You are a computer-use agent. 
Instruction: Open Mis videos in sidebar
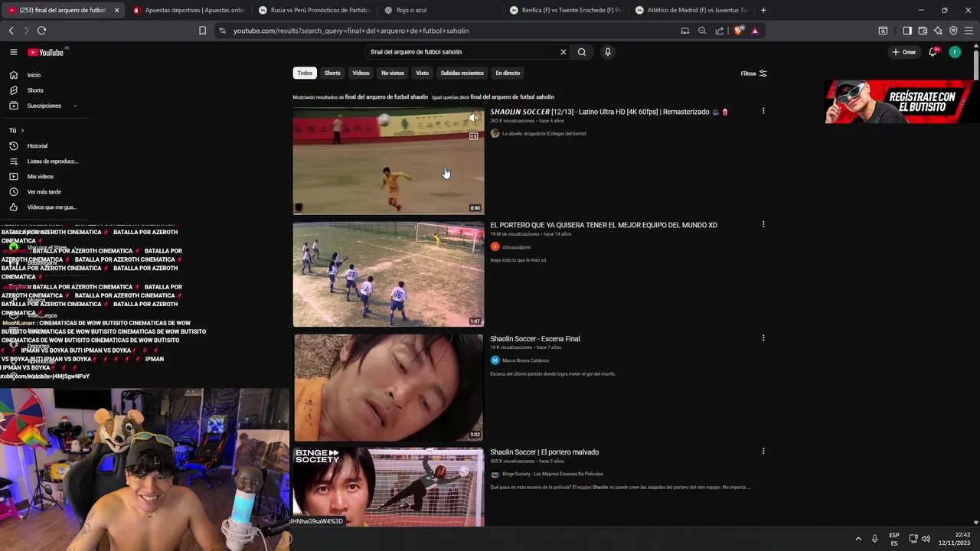[x=41, y=177]
